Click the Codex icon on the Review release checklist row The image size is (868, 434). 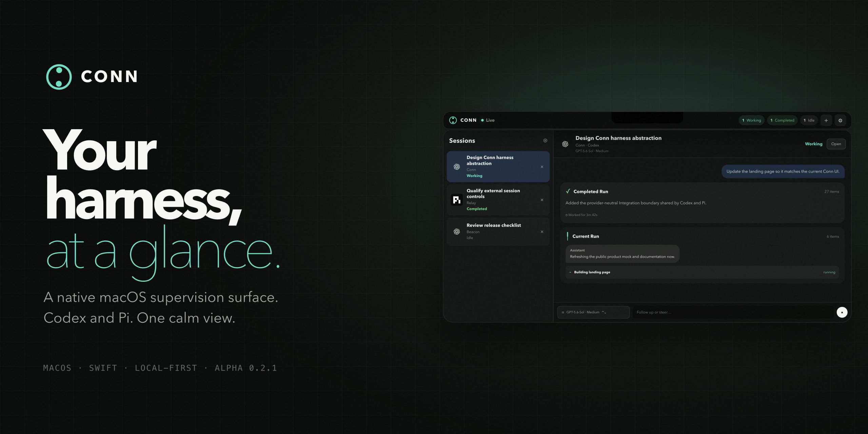coord(457,232)
